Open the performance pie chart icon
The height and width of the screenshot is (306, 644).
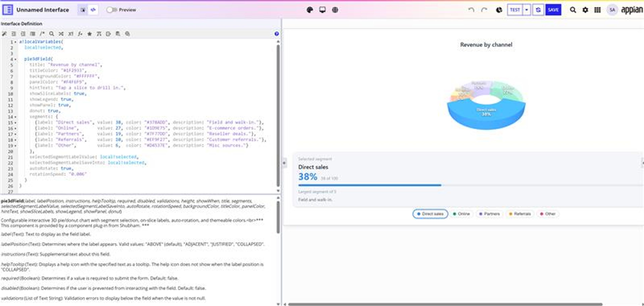[x=499, y=10]
